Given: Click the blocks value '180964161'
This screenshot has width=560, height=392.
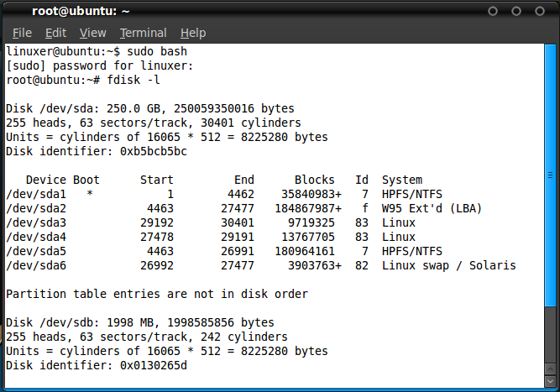Looking at the screenshot, I should tap(305, 251).
